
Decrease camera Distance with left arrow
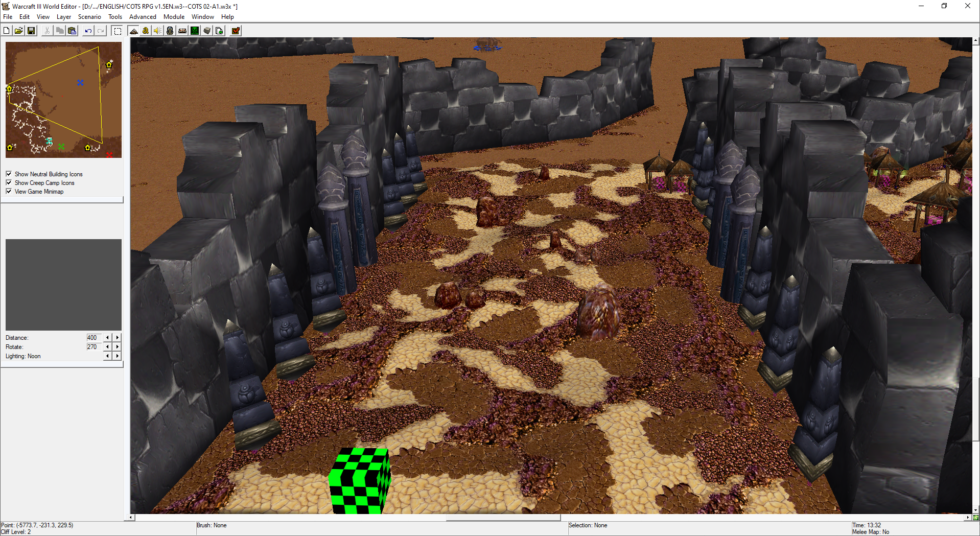[x=107, y=337]
